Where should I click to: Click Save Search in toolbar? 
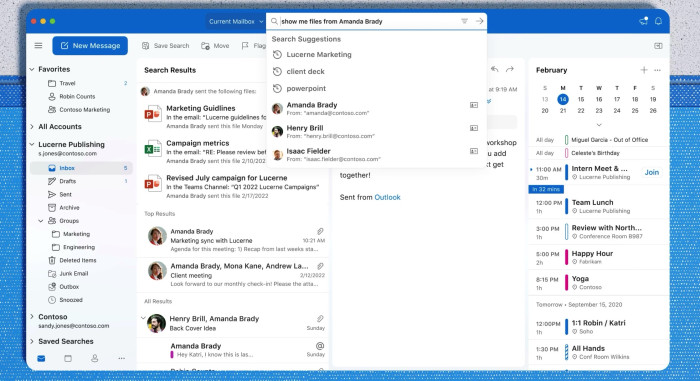point(166,46)
